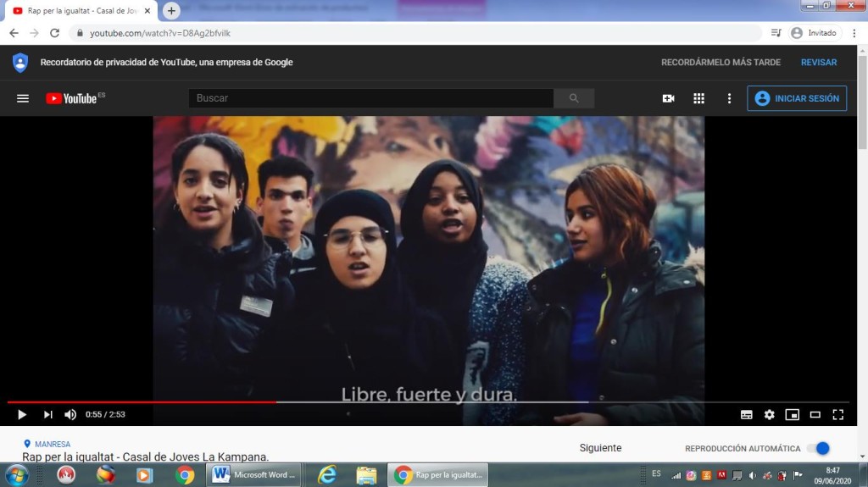Switch to theater mode view
The width and height of the screenshot is (868, 487).
pyautogui.click(x=815, y=414)
